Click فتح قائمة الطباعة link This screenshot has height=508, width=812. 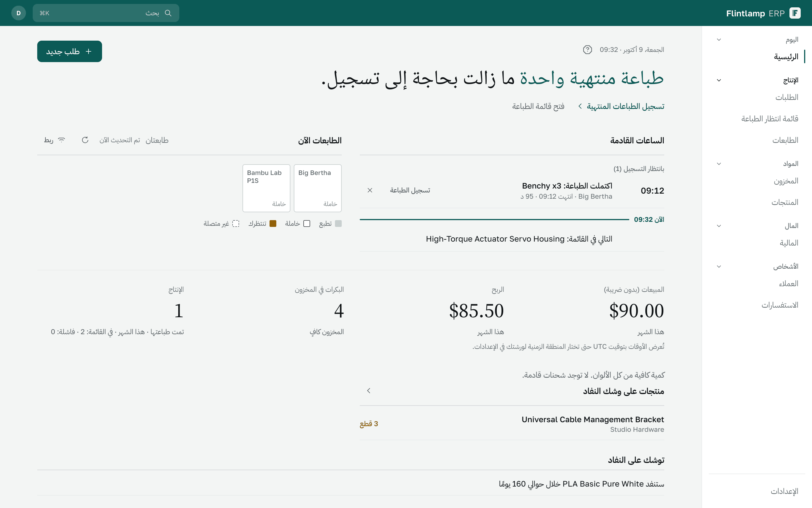click(538, 106)
